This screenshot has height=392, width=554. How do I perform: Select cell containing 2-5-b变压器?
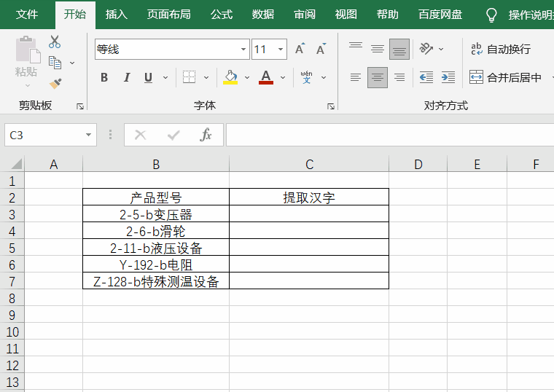coord(156,214)
